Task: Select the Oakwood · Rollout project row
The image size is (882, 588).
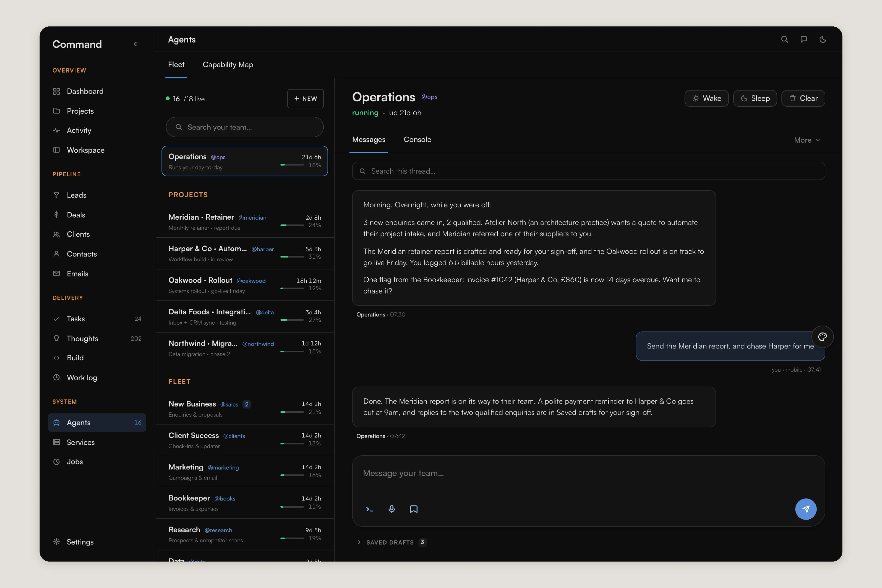Action: (245, 285)
